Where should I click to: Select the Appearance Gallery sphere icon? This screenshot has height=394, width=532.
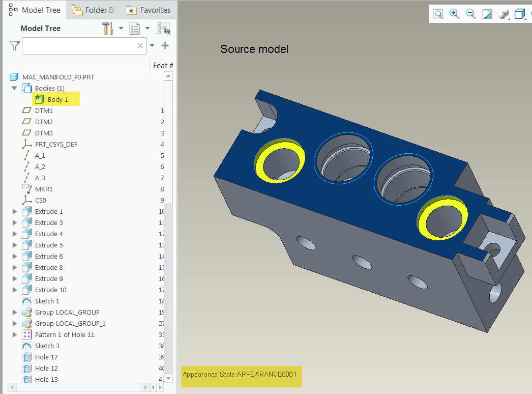(504, 14)
